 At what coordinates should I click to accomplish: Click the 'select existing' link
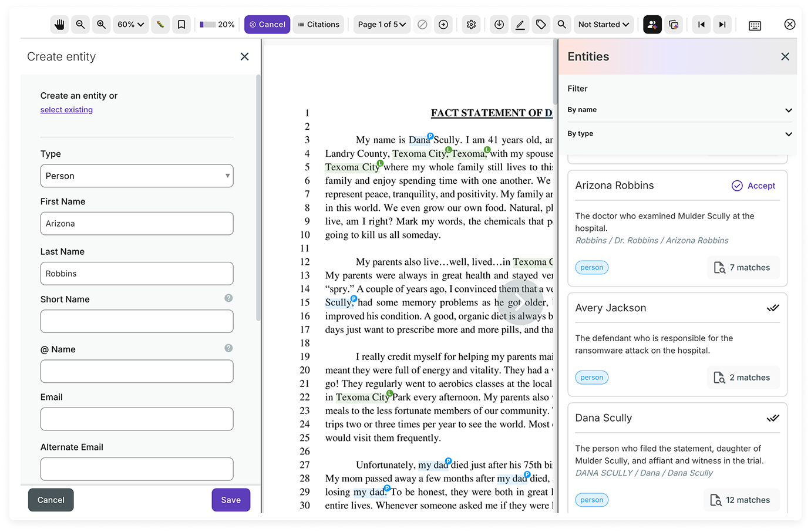pos(66,109)
